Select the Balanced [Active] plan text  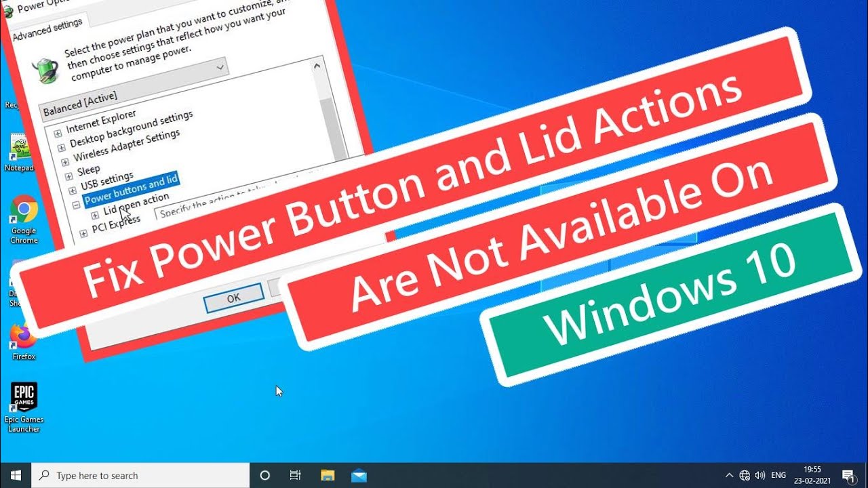pos(80,103)
